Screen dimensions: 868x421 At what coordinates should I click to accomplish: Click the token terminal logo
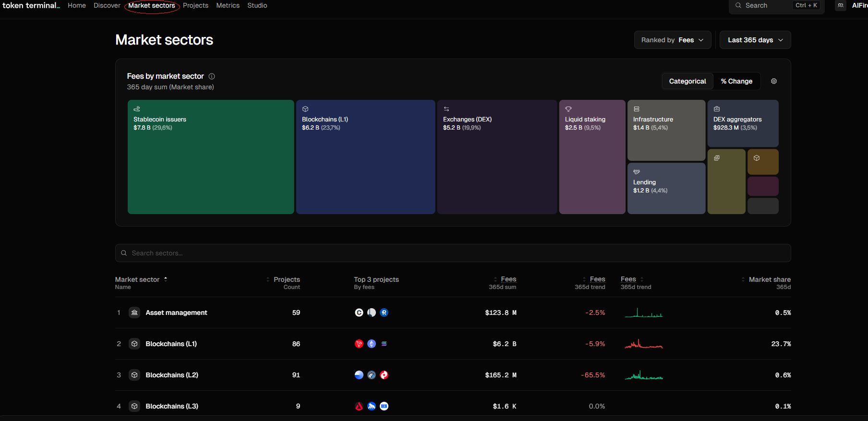pyautogui.click(x=31, y=6)
